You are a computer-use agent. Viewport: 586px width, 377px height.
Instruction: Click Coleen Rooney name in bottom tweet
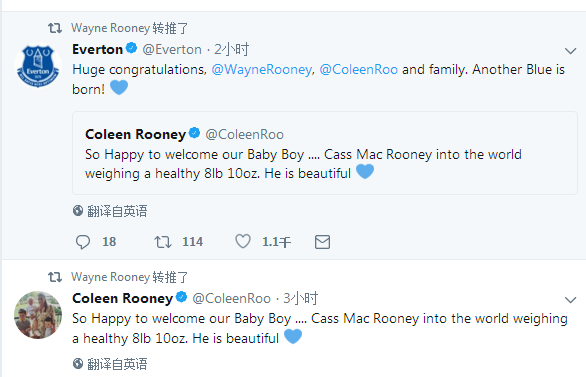pyautogui.click(x=123, y=298)
